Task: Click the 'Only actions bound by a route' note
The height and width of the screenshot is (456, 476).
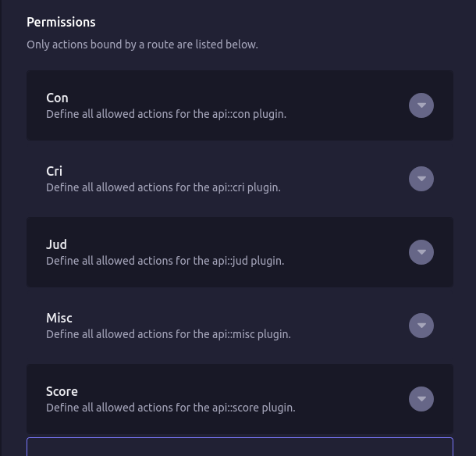Action: tap(142, 45)
